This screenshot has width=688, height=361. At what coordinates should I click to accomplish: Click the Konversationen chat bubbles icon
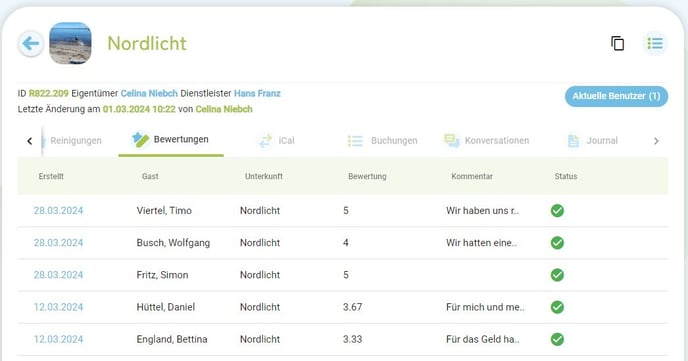tap(452, 141)
